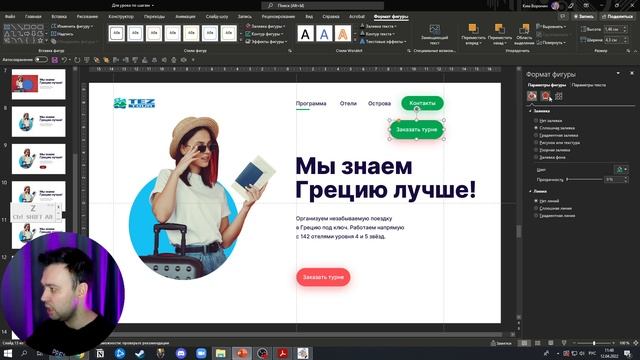Click the Прозрачность transparency slider
This screenshot has height=360, width=640.
pos(584,180)
